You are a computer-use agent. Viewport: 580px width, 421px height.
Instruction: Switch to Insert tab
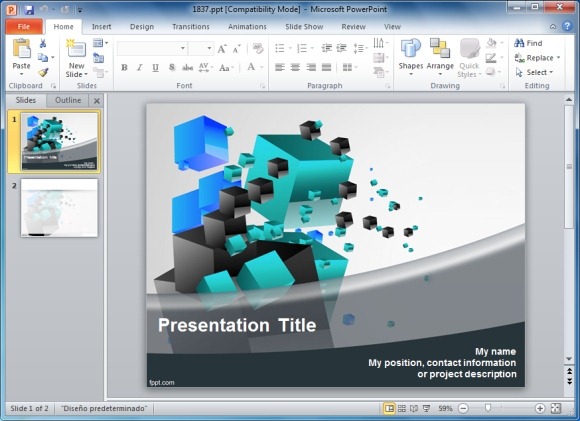(101, 27)
